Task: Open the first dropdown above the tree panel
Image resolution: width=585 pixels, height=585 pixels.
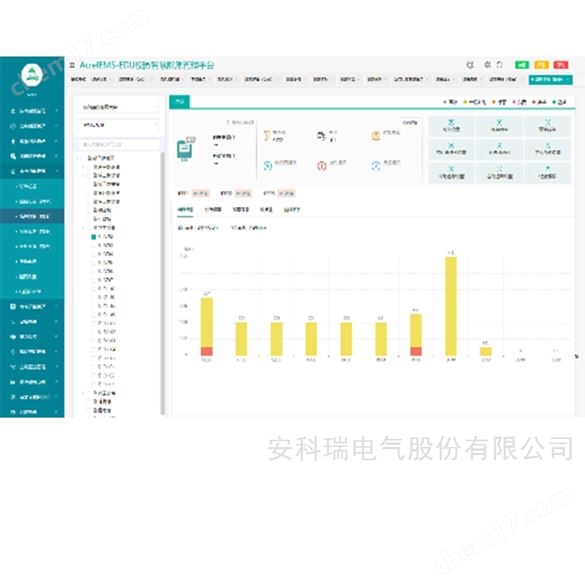Action: (119, 107)
